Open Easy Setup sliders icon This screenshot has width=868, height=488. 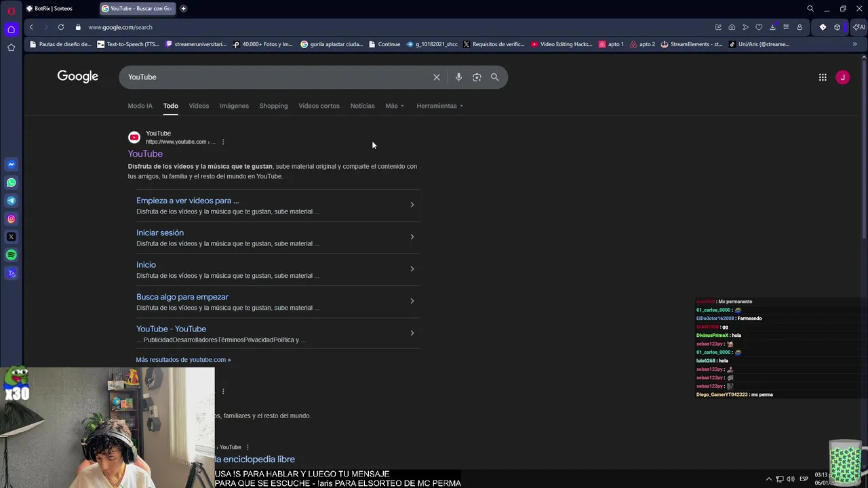click(786, 27)
